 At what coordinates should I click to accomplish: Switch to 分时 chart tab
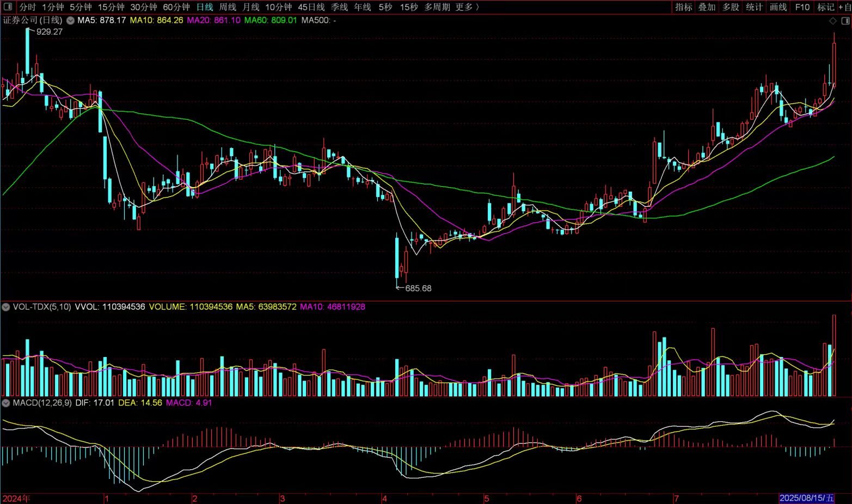tap(27, 7)
